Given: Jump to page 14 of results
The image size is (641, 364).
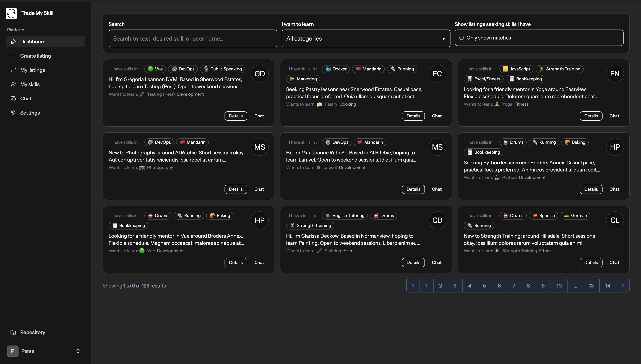Looking at the screenshot, I should point(608,286).
